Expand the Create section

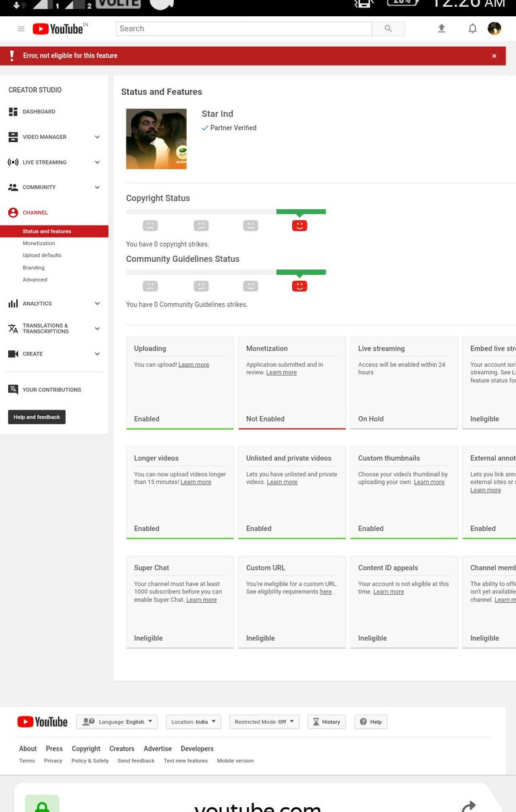click(97, 354)
